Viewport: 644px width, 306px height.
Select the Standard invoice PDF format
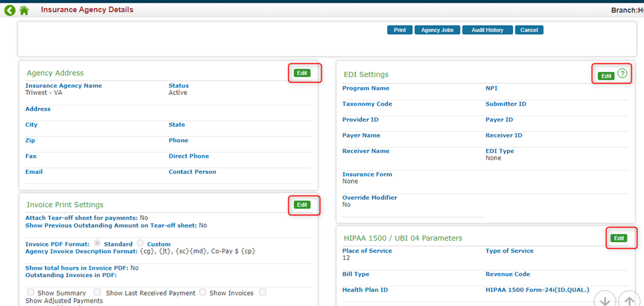coord(98,243)
